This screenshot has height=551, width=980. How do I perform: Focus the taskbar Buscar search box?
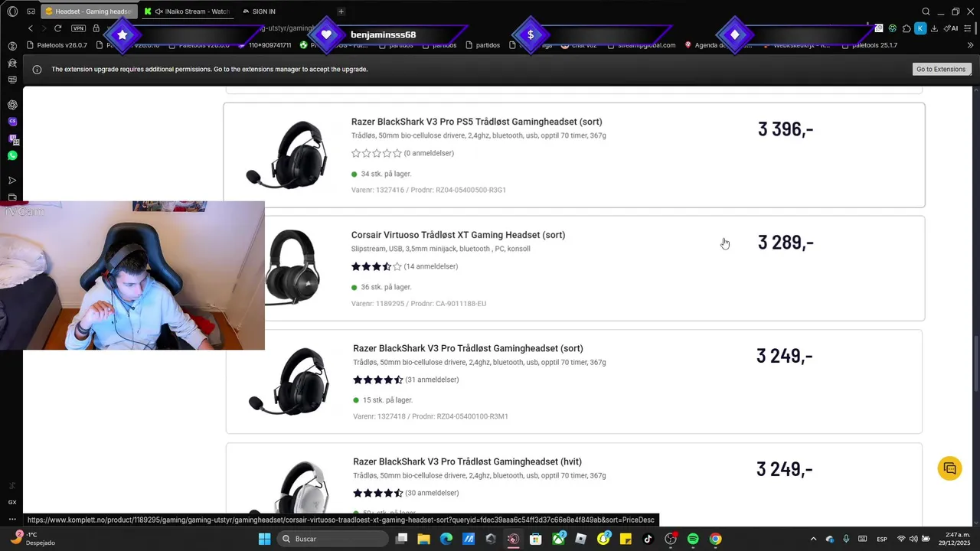[x=333, y=539]
